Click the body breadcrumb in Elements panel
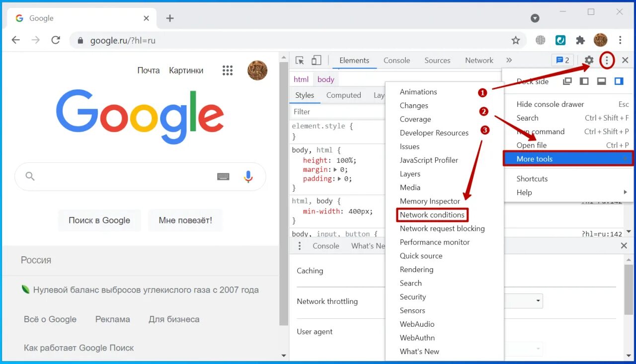636x364 pixels. pos(326,79)
